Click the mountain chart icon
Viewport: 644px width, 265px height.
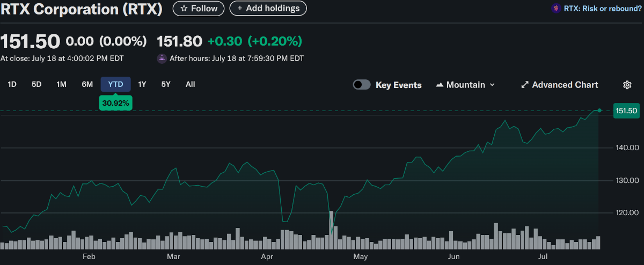(x=440, y=85)
